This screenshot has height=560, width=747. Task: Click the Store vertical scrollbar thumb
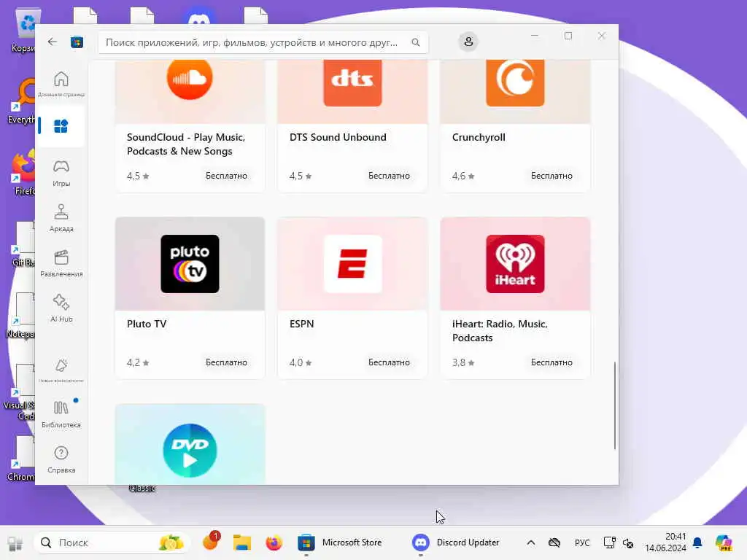click(x=614, y=405)
